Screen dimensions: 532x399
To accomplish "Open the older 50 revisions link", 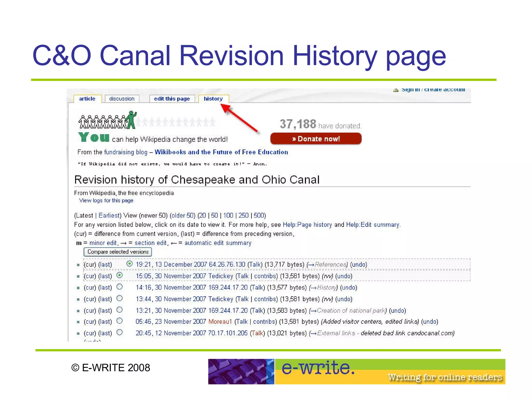I will 183,215.
